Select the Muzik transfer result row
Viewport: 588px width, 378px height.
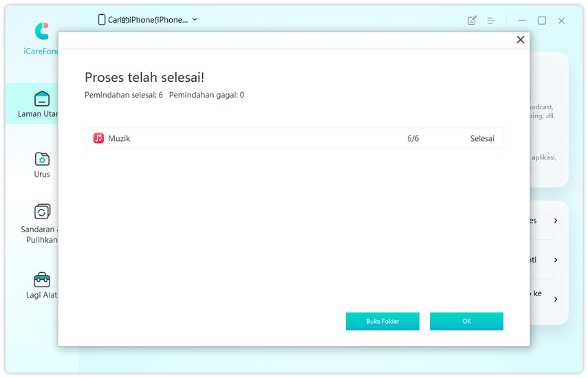pos(294,138)
